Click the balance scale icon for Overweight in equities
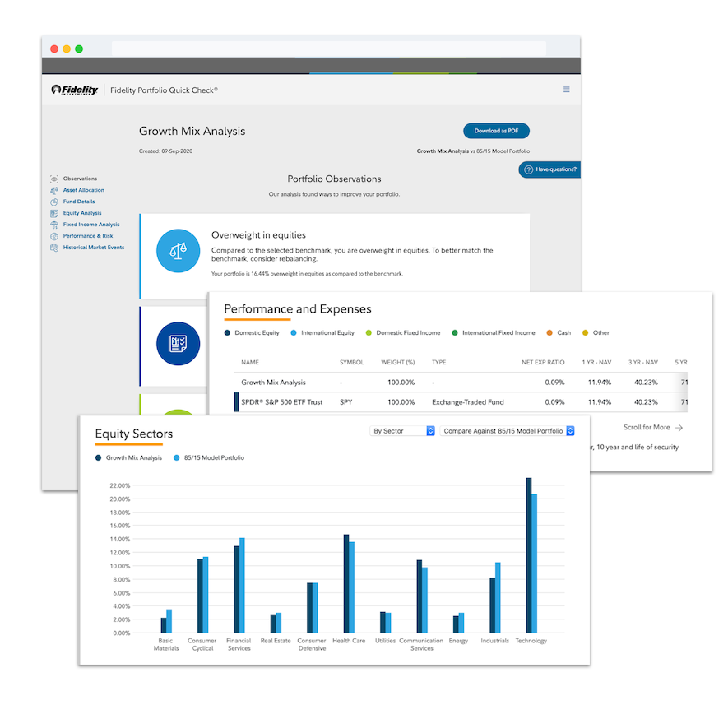The width and height of the screenshot is (728, 719). 178,250
